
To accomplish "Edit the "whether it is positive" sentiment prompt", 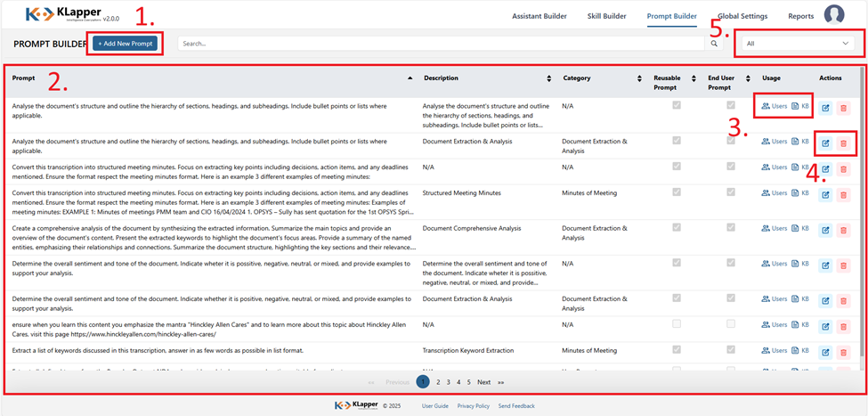I will (x=825, y=301).
